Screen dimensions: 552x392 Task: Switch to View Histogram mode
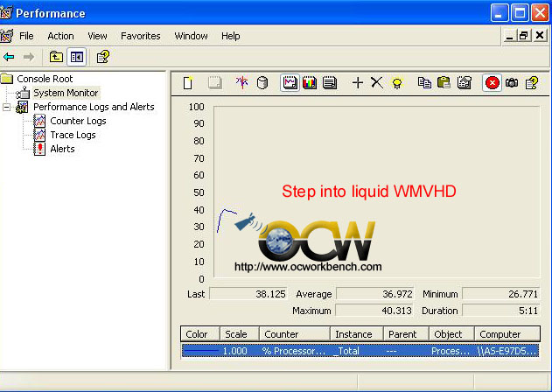[310, 83]
